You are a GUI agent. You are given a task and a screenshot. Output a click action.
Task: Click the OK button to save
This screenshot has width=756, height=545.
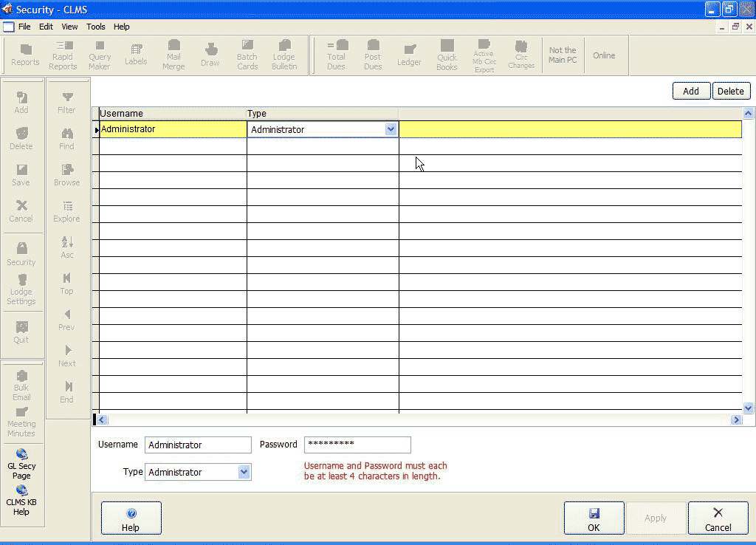[x=594, y=518]
